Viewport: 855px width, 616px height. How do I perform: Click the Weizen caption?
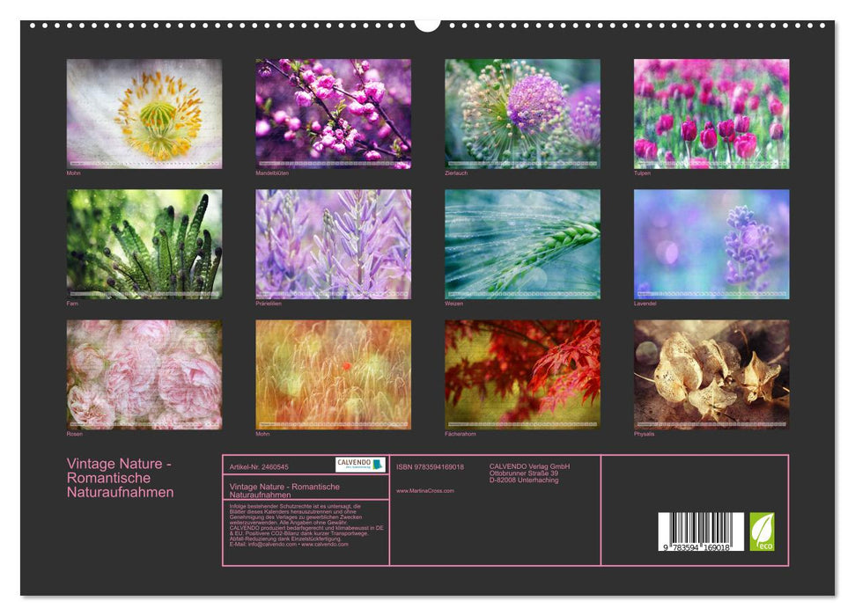(x=453, y=304)
